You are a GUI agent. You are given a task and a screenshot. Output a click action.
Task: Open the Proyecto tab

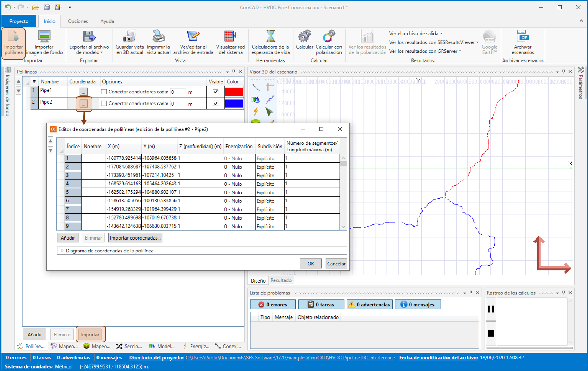tap(19, 21)
